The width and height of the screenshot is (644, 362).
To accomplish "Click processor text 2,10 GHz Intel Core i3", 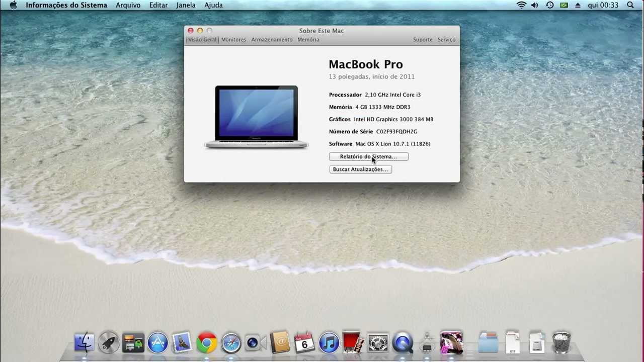I will (x=392, y=95).
